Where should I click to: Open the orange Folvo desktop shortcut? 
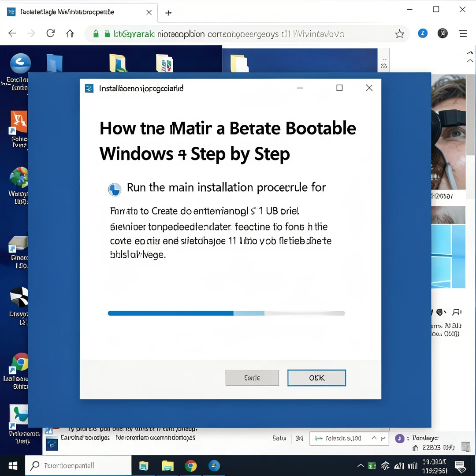pos(19,123)
